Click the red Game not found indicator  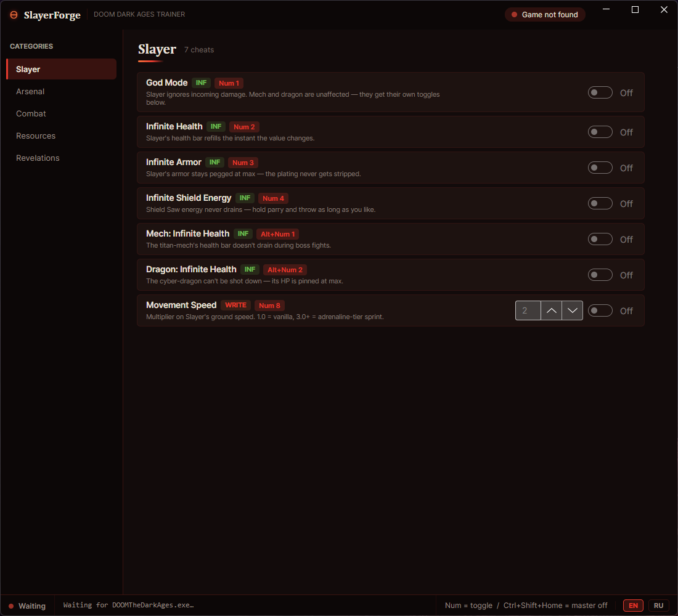pyautogui.click(x=514, y=15)
